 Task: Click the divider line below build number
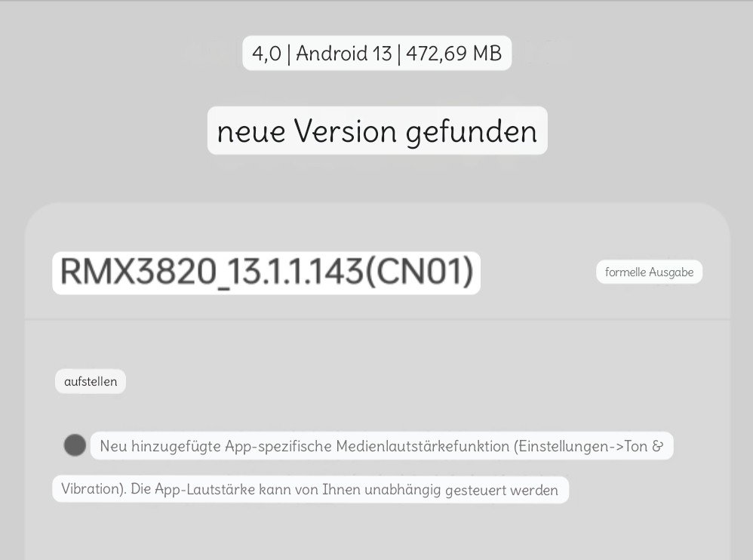click(377, 319)
